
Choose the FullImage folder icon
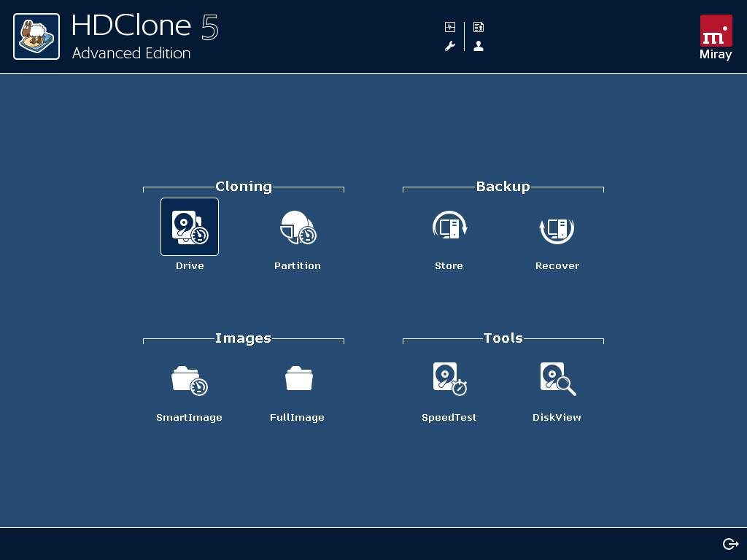298,378
